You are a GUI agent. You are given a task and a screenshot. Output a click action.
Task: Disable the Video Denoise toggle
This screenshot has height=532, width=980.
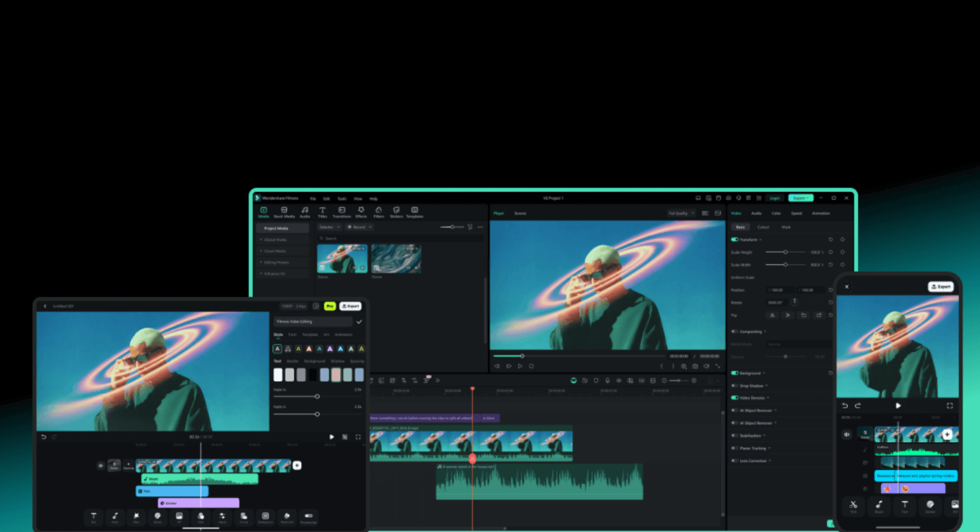click(x=735, y=398)
